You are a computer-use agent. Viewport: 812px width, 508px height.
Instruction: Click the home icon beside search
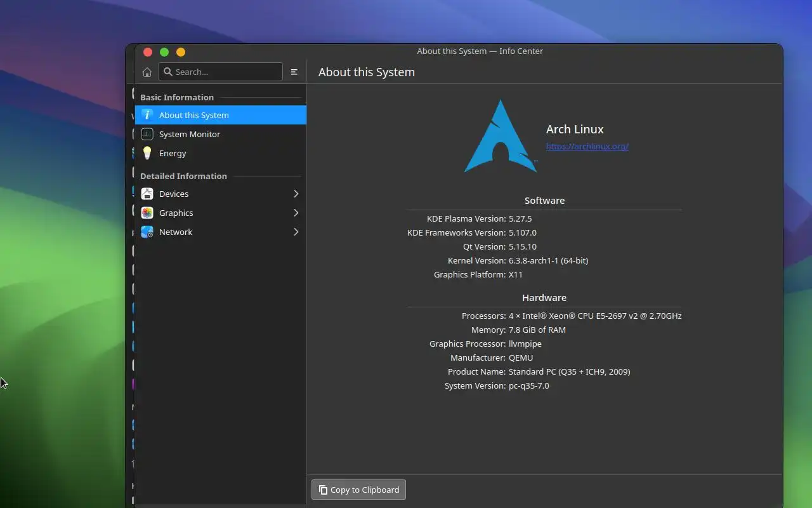[x=147, y=72]
